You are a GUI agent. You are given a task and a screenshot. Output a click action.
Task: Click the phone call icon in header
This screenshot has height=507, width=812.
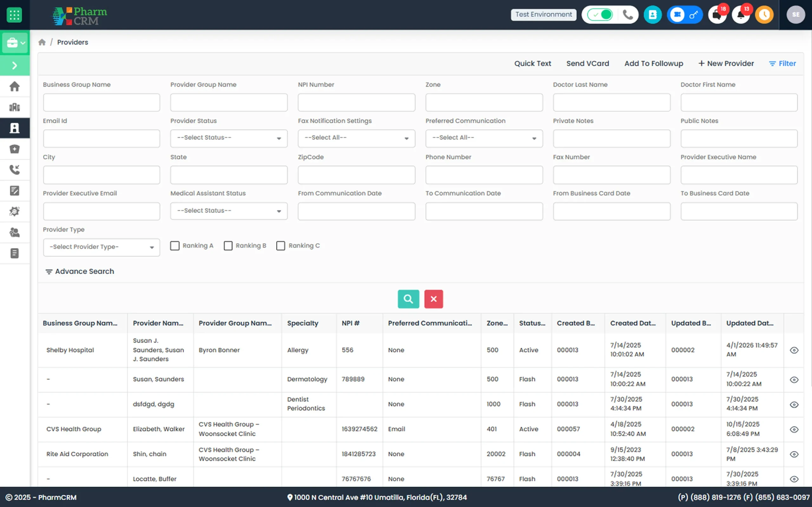click(627, 15)
